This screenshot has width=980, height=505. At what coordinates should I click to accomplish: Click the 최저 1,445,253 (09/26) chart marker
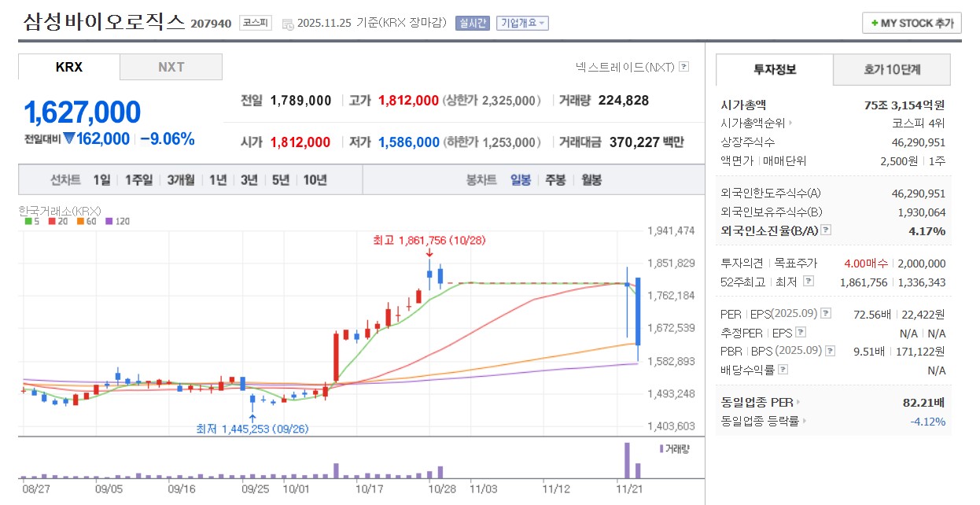point(252,429)
